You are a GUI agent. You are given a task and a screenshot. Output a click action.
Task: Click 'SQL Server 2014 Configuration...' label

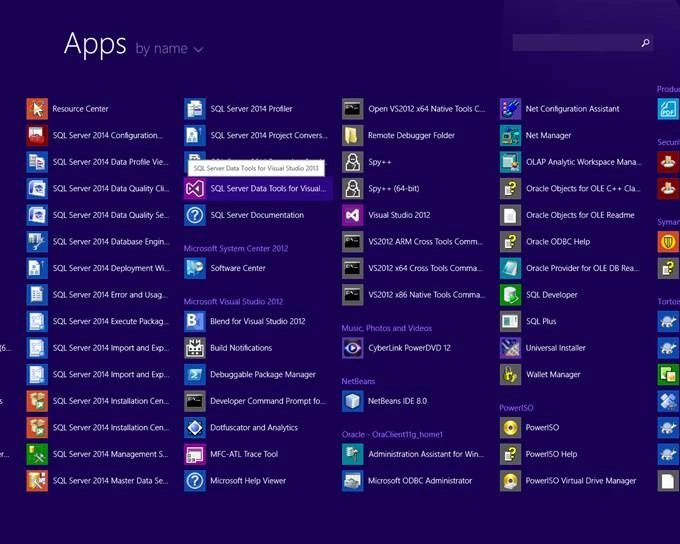[108, 135]
